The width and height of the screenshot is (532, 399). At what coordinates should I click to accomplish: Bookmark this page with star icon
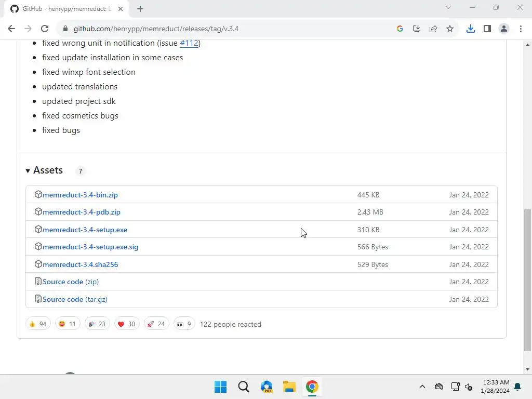pos(449,29)
